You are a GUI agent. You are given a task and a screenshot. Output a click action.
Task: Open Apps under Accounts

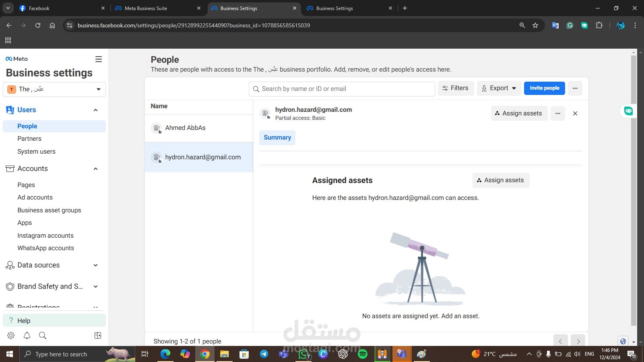pyautogui.click(x=25, y=223)
